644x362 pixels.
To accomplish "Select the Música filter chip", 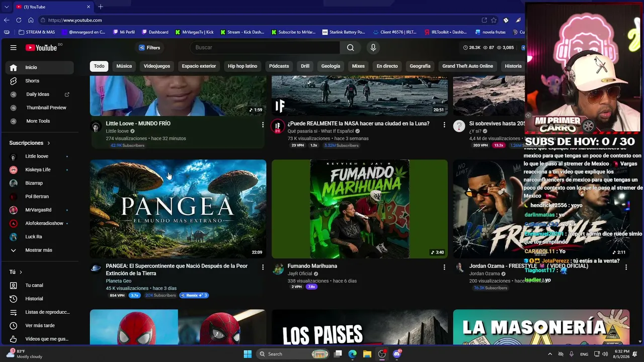I will (124, 66).
